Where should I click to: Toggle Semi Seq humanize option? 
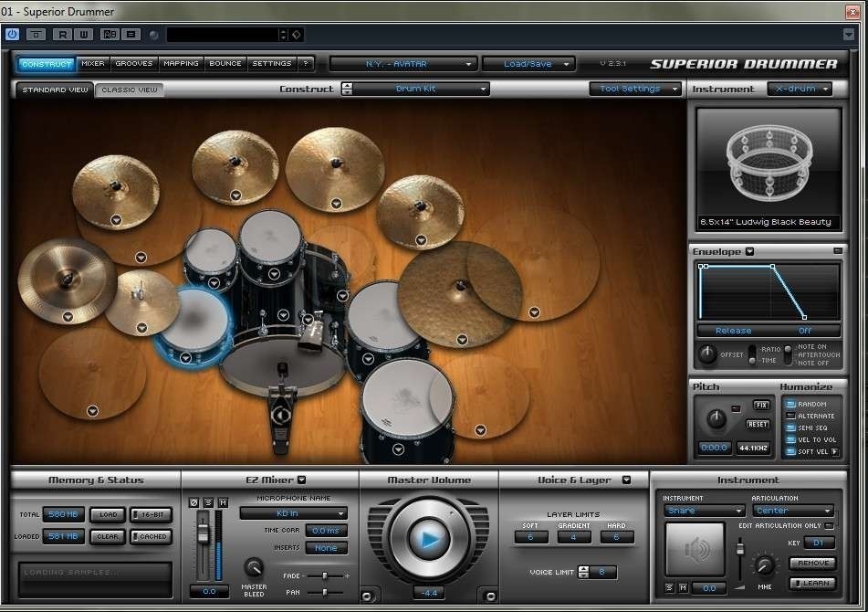(790, 428)
